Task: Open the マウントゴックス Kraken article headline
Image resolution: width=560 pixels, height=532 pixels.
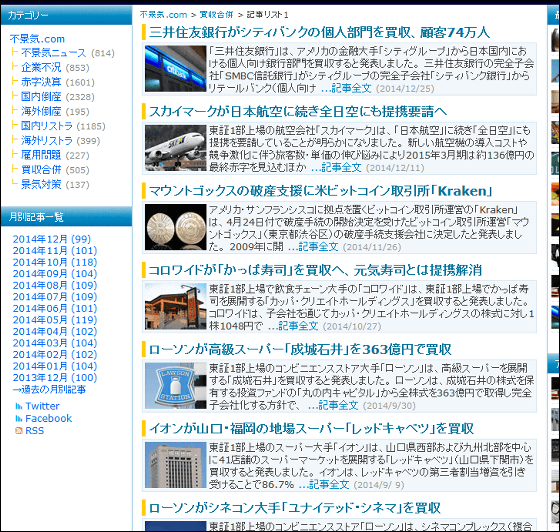Action: coord(320,191)
